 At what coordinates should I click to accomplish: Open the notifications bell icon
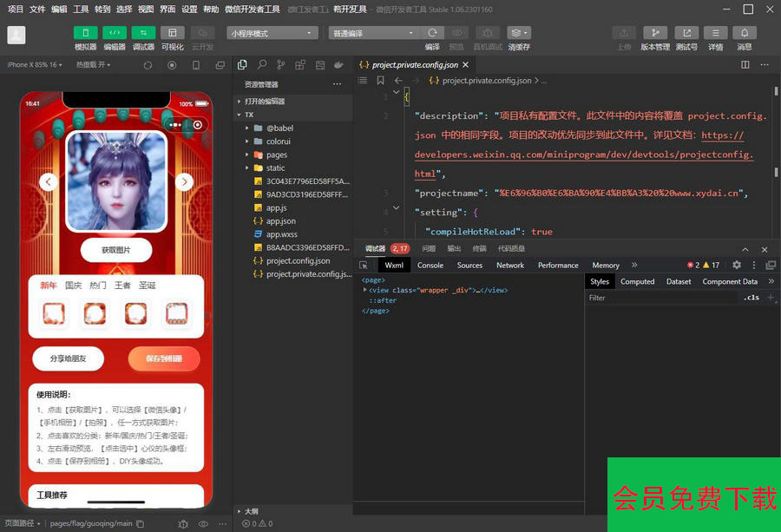(x=745, y=33)
